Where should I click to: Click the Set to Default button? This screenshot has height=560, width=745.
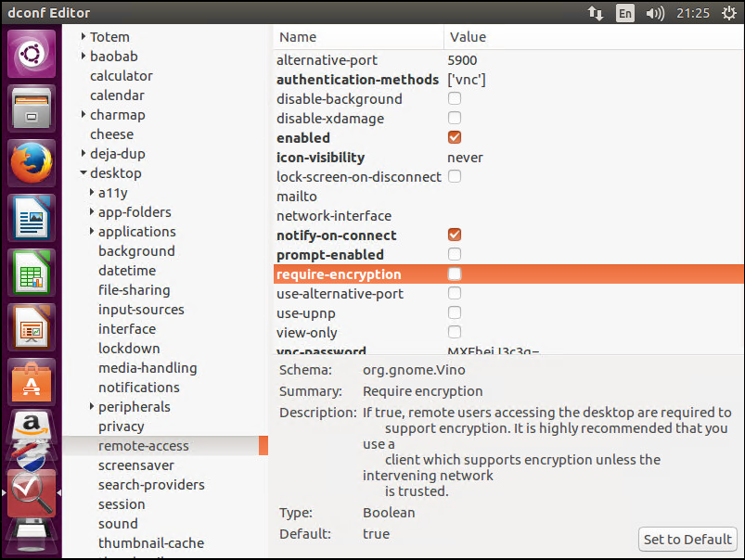coord(687,539)
